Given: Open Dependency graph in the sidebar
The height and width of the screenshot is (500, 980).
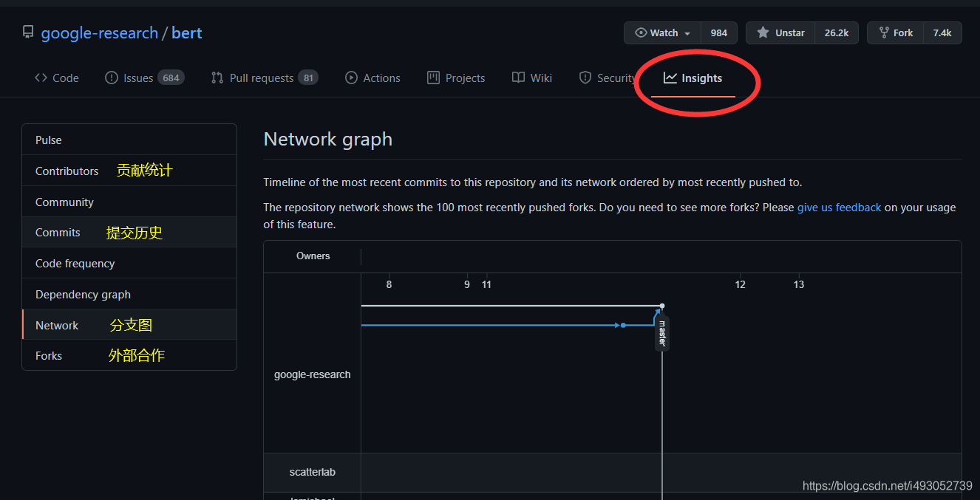Looking at the screenshot, I should (129, 294).
